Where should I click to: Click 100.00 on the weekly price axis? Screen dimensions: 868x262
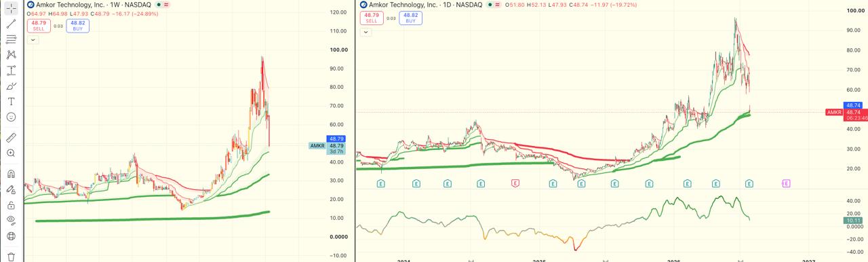pyautogui.click(x=339, y=50)
